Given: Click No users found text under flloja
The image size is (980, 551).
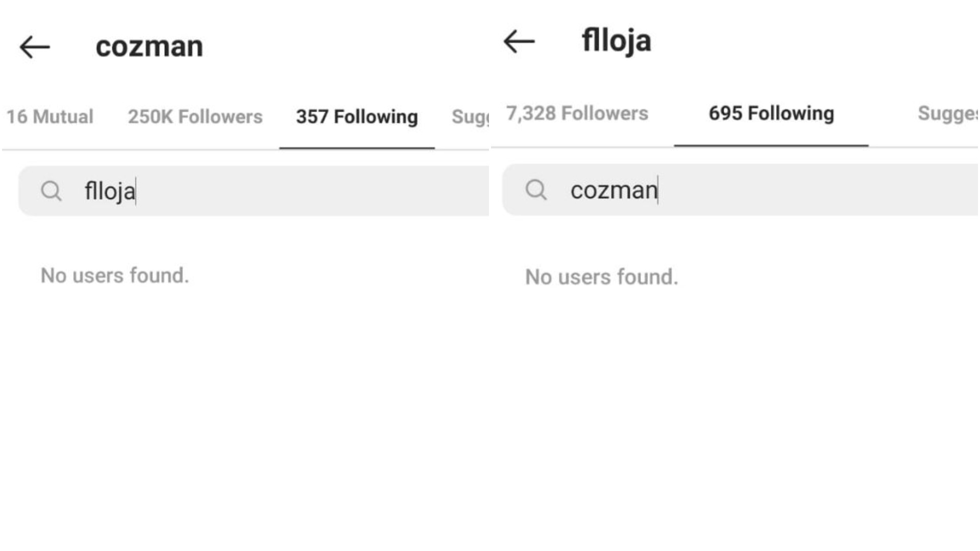Looking at the screenshot, I should pos(602,277).
